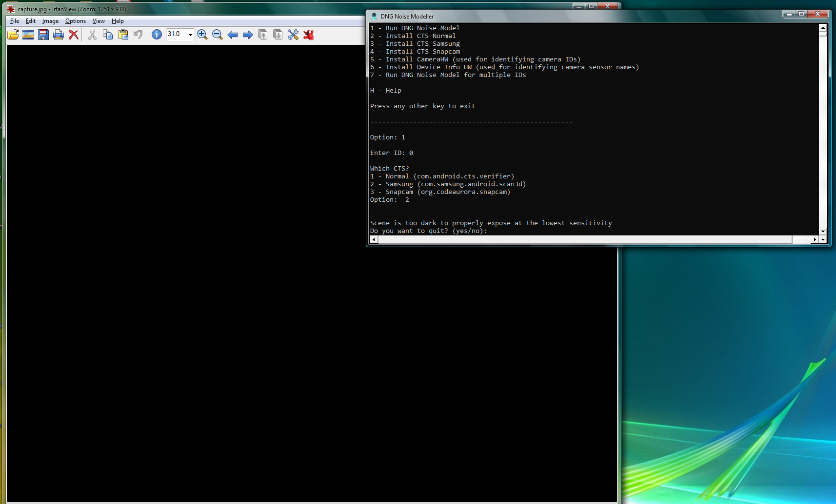This screenshot has width=836, height=504.
Task: Click 'Run DNG Noise Model for multiple IDs'
Action: [x=448, y=75]
